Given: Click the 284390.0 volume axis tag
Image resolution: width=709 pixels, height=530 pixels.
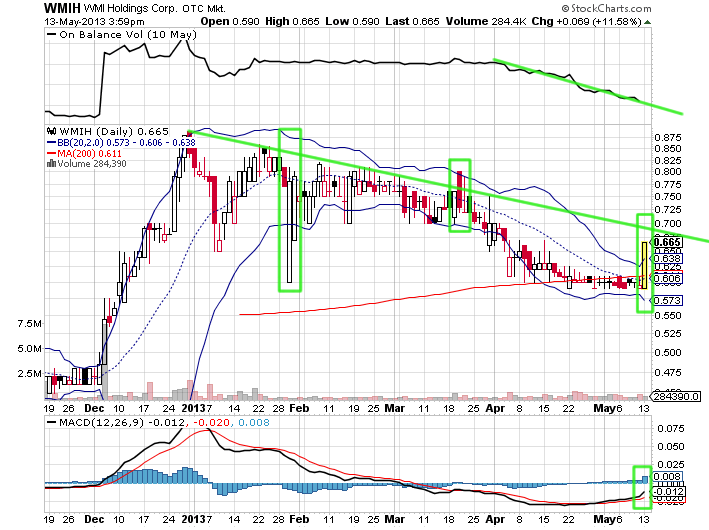Looking at the screenshot, I should click(676, 397).
